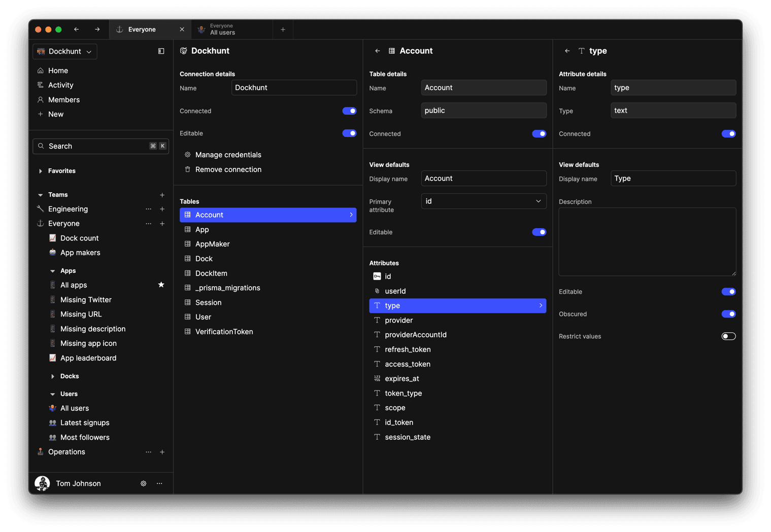Open Latest signups view
This screenshot has height=532, width=771.
coord(85,423)
